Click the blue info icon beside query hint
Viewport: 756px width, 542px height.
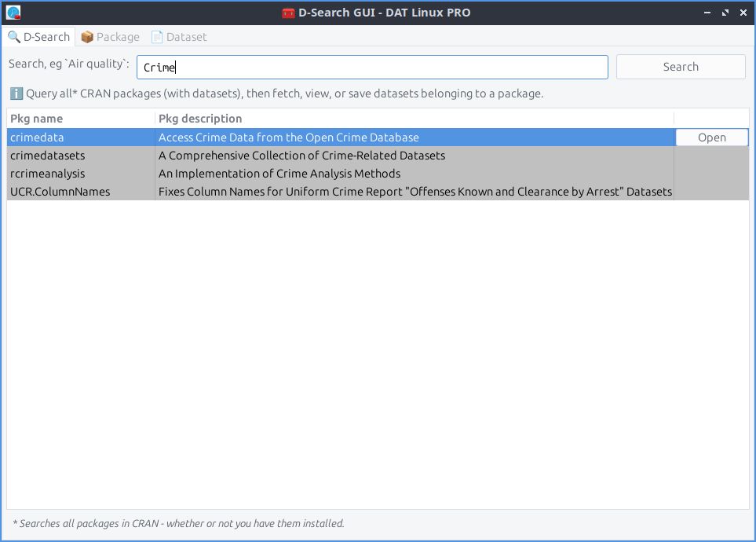16,93
